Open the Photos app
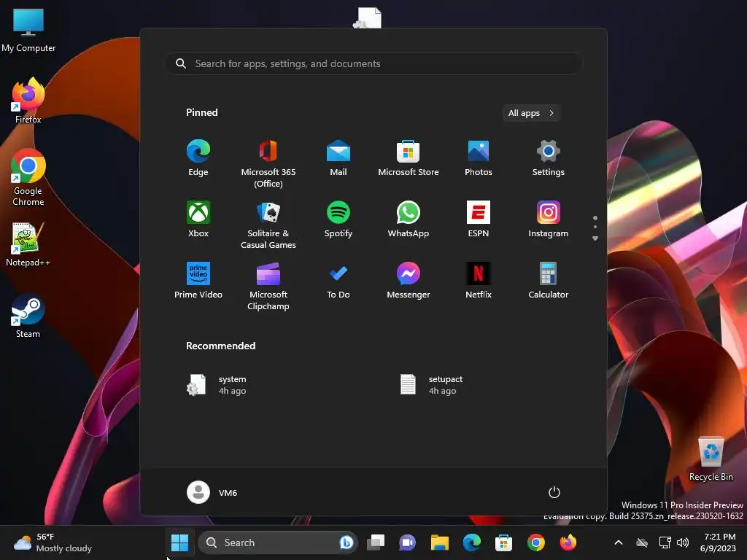747x560 pixels. 479,159
